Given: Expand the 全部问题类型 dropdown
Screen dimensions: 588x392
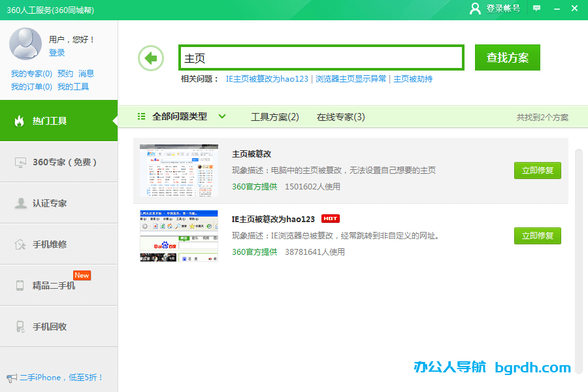Looking at the screenshot, I should click(x=187, y=116).
